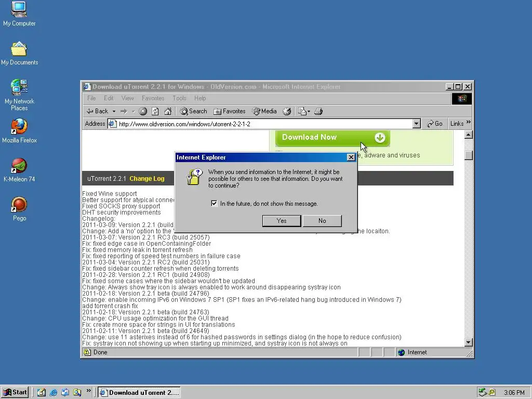Expand quick launch overflow chevron

click(x=88, y=391)
